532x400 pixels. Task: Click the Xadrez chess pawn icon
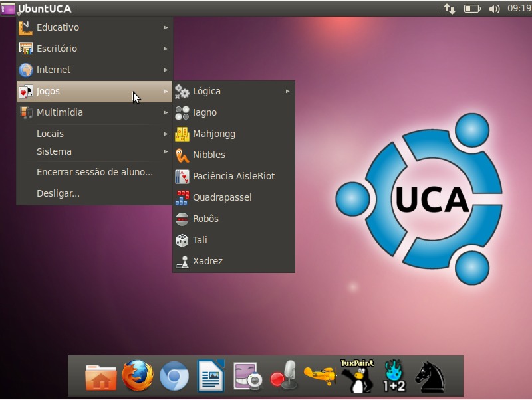pos(182,262)
